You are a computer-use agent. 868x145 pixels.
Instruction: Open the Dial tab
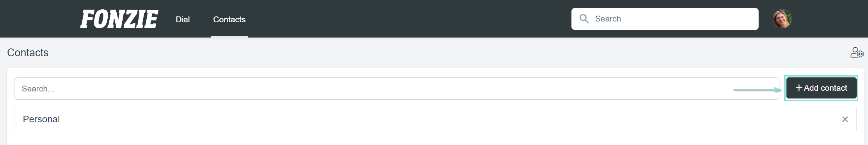point(183,20)
